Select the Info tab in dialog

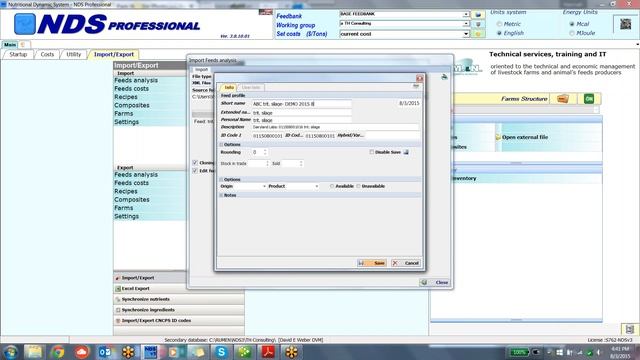(229, 87)
